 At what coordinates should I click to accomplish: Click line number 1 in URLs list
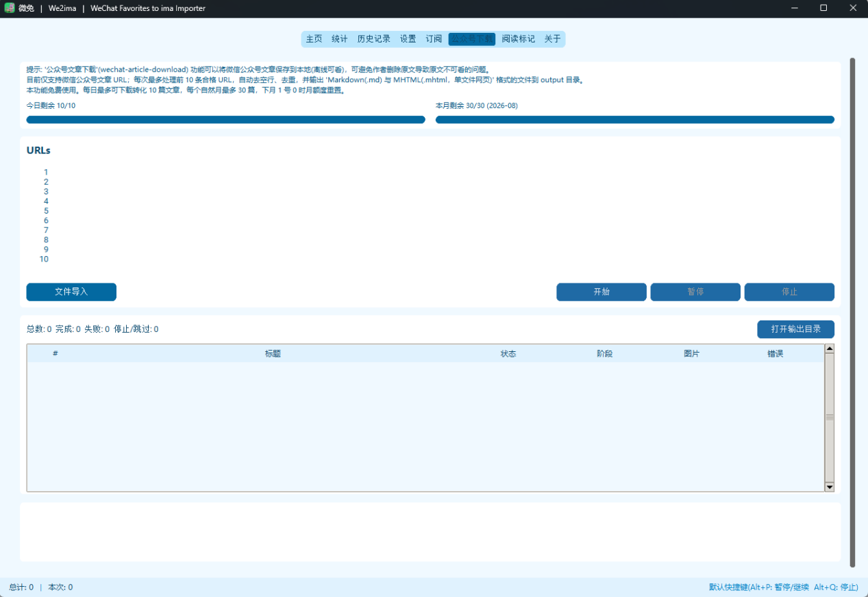click(x=46, y=173)
